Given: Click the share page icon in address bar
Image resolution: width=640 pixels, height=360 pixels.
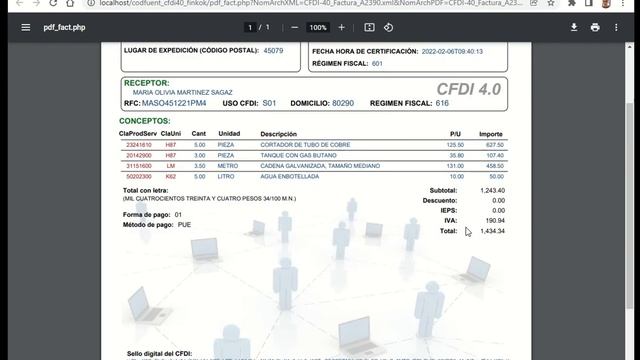Looking at the screenshot, I should [534, 3].
